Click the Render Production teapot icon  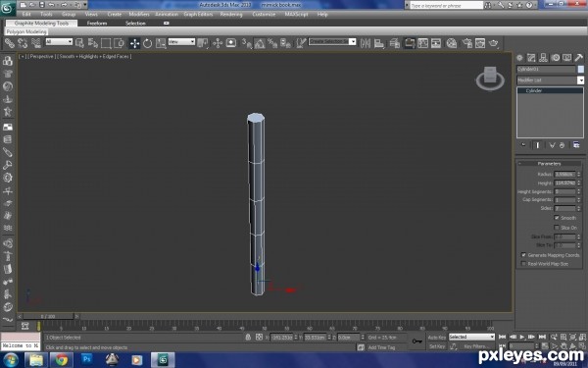pos(494,43)
